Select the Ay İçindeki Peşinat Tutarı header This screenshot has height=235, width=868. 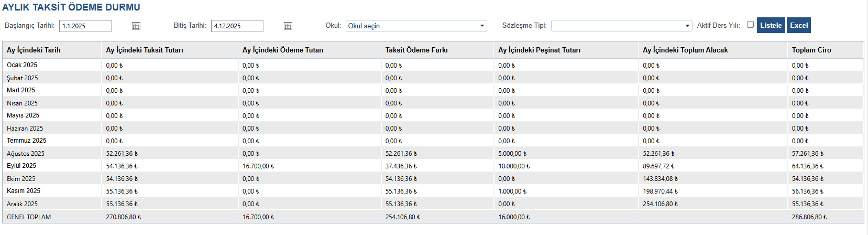(539, 50)
